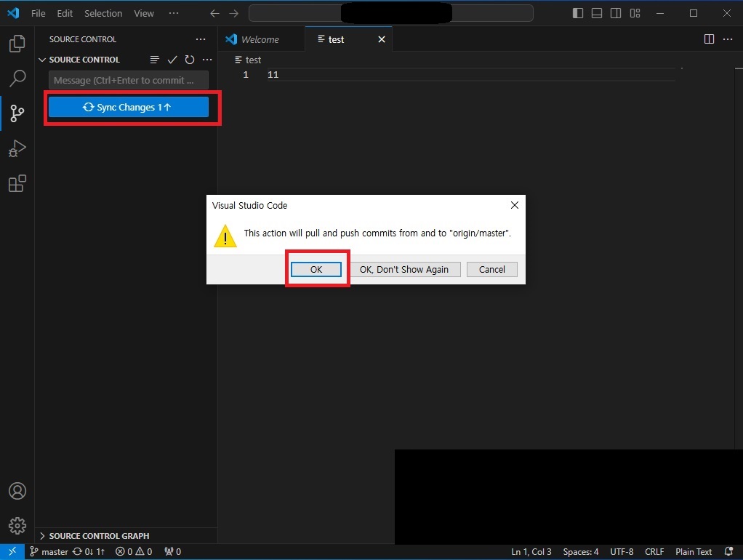The height and width of the screenshot is (560, 743).
Task: Open the Customize Layout icon
Action: tap(635, 13)
